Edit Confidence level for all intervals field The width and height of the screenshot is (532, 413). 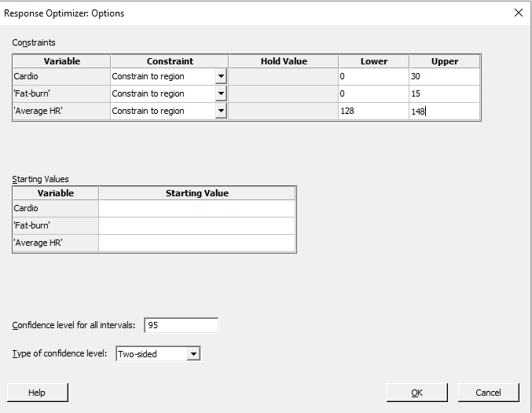tap(181, 326)
